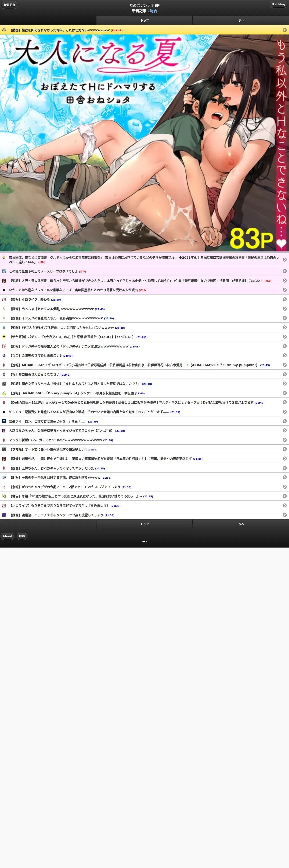
Task: Click the yellow favicon beside the e犬夜叉3.0 article
Action: point(4,337)
